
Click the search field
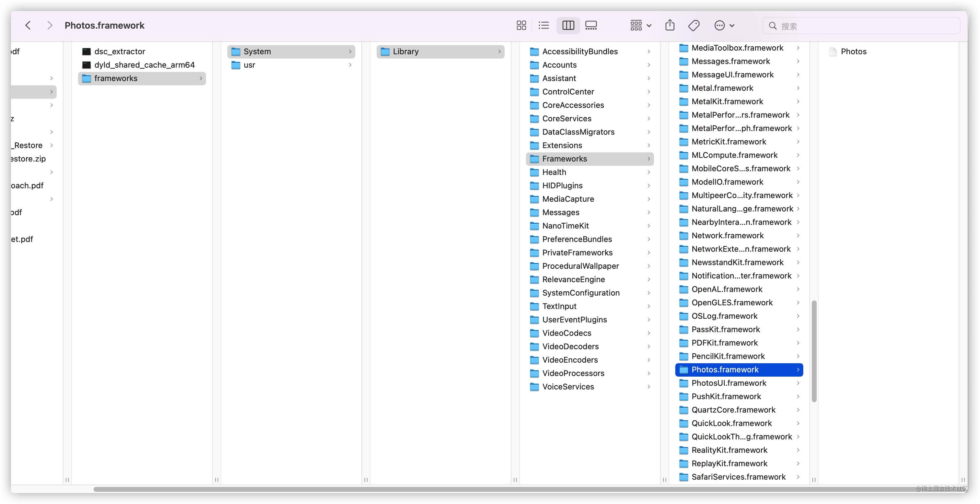click(861, 26)
